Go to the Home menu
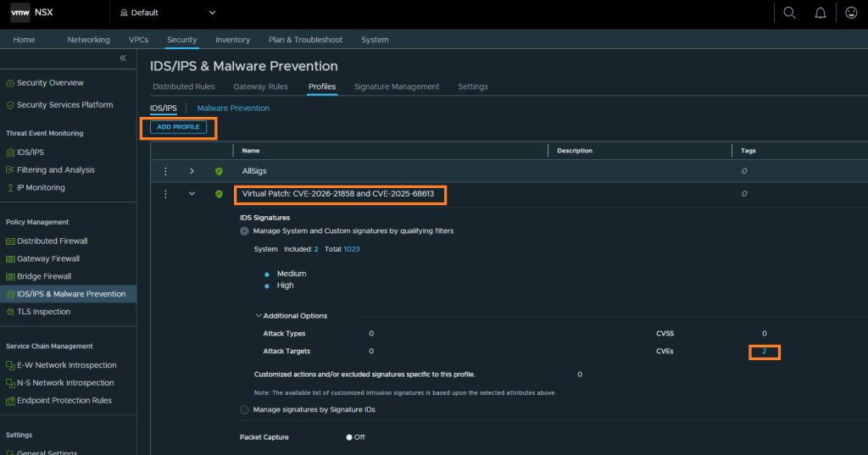The height and width of the screenshot is (455, 868). tap(24, 40)
